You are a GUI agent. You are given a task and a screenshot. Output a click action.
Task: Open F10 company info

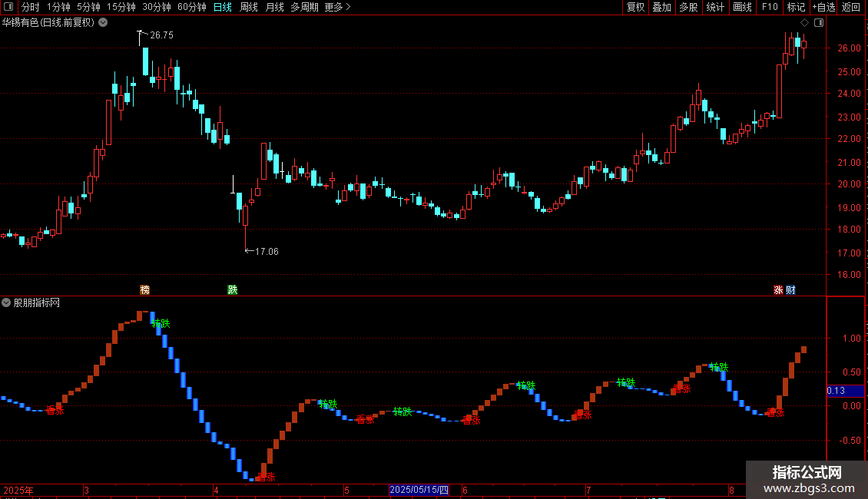[770, 7]
